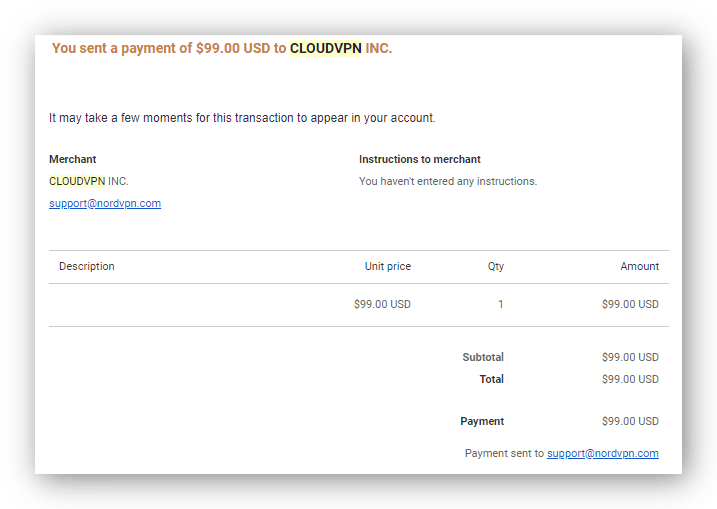Screen dimensions: 717x509
Task: Click the quantity value 1
Action: pyautogui.click(x=501, y=304)
